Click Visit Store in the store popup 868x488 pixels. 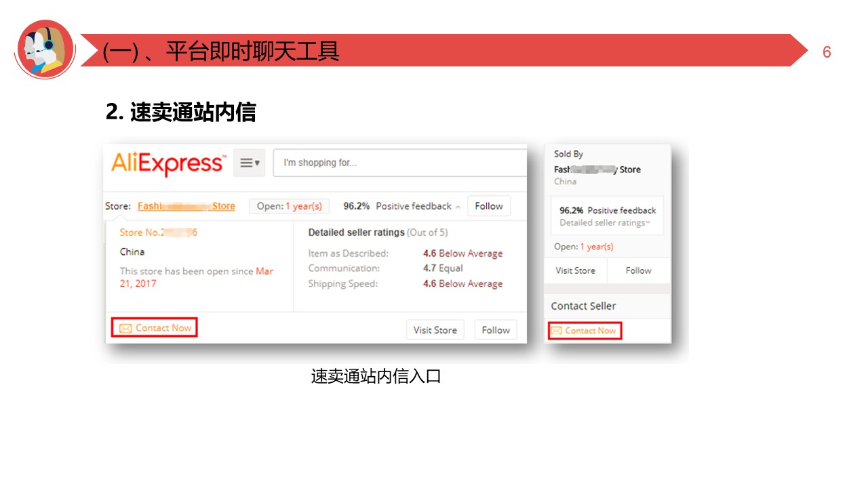pyautogui.click(x=435, y=330)
